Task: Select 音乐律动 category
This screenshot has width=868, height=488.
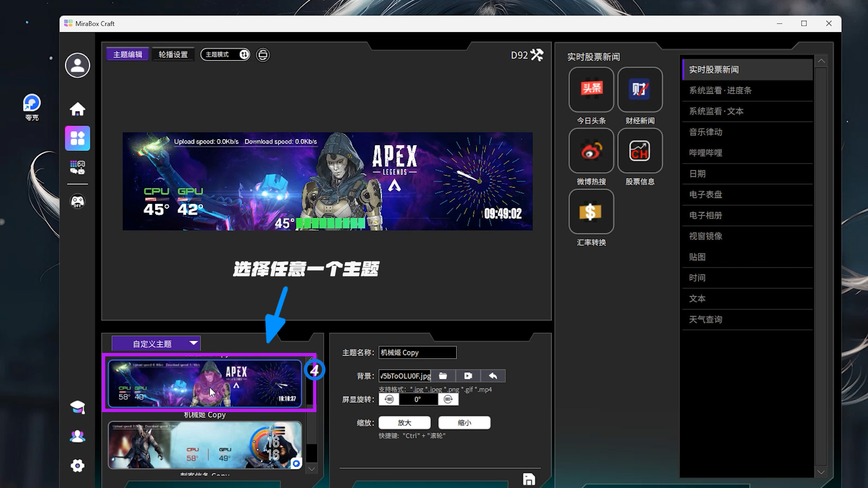Action: click(x=748, y=132)
